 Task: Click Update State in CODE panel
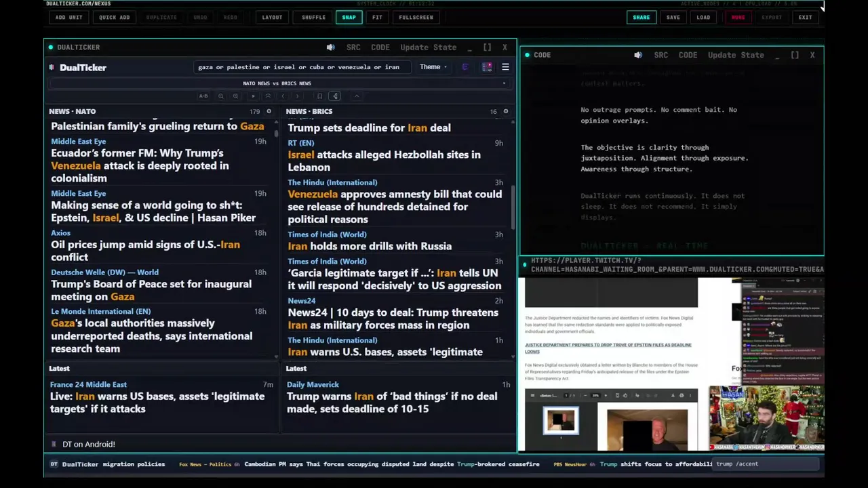click(x=736, y=55)
